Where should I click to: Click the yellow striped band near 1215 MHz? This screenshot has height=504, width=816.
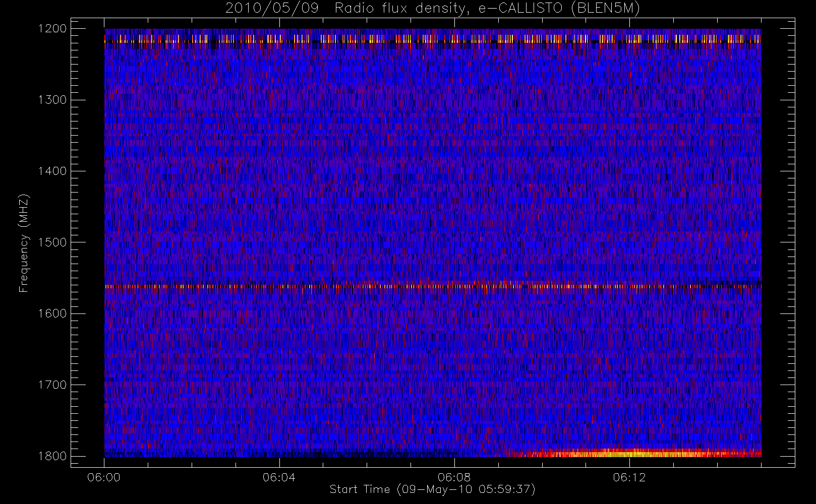(x=433, y=39)
